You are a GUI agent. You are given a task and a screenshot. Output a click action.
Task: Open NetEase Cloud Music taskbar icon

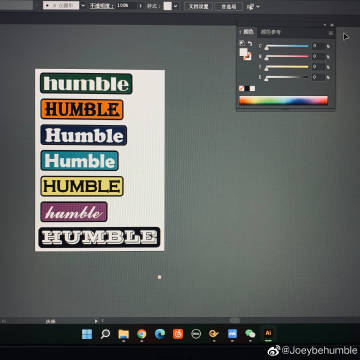(178, 334)
